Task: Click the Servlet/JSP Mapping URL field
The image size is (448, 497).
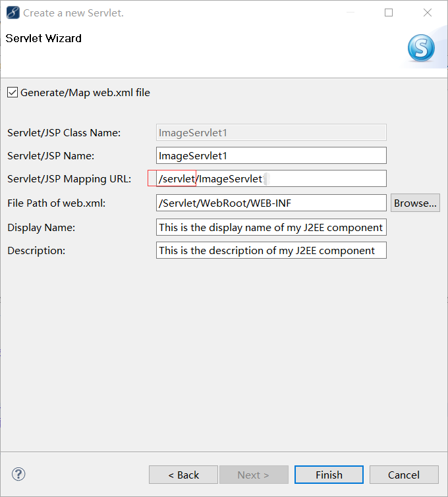Action: 271,179
